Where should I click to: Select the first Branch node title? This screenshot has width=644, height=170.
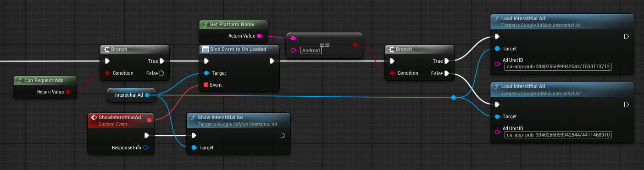[x=119, y=49]
